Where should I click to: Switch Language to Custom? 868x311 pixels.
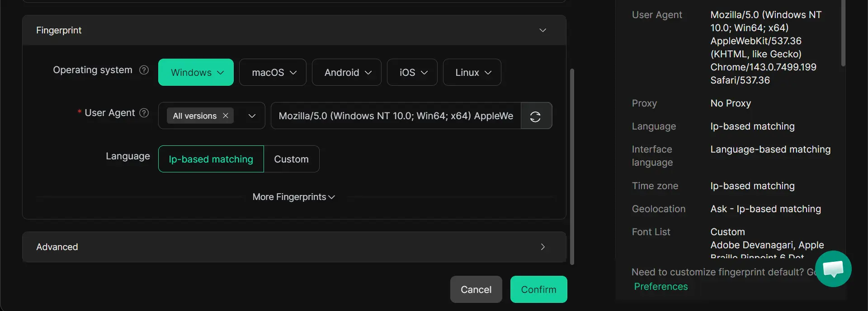[x=291, y=159]
